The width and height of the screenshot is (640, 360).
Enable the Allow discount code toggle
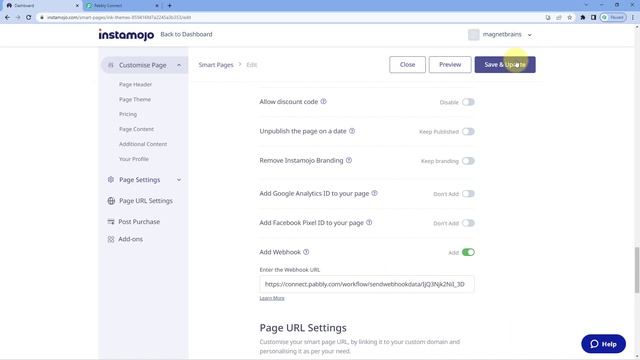468,102
